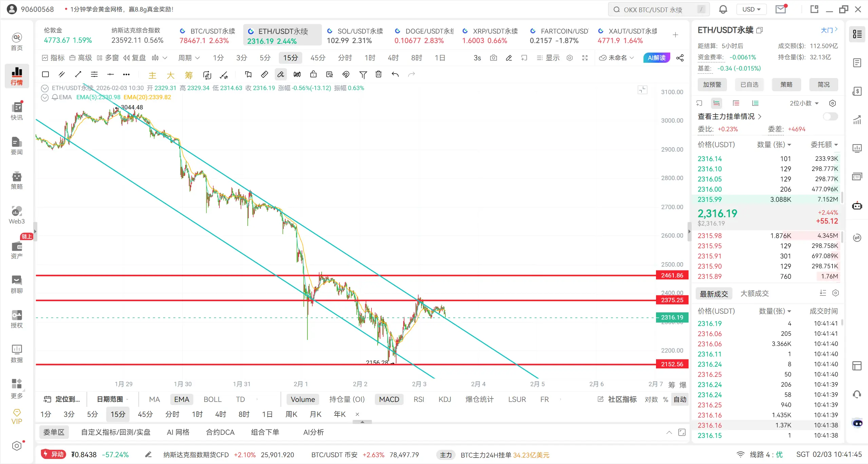Image resolution: width=868 pixels, height=464 pixels.
Task: Click the OKX BTC/USDT search field
Action: [653, 9]
